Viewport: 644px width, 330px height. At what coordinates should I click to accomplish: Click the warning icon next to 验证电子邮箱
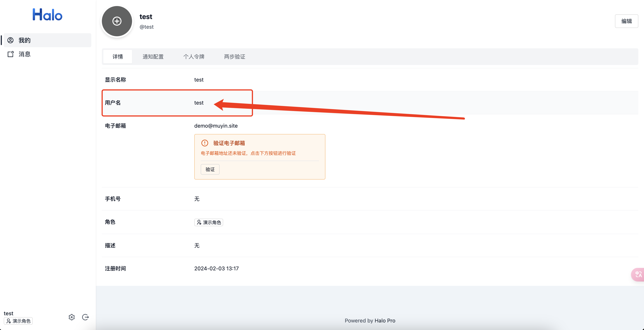tap(205, 143)
